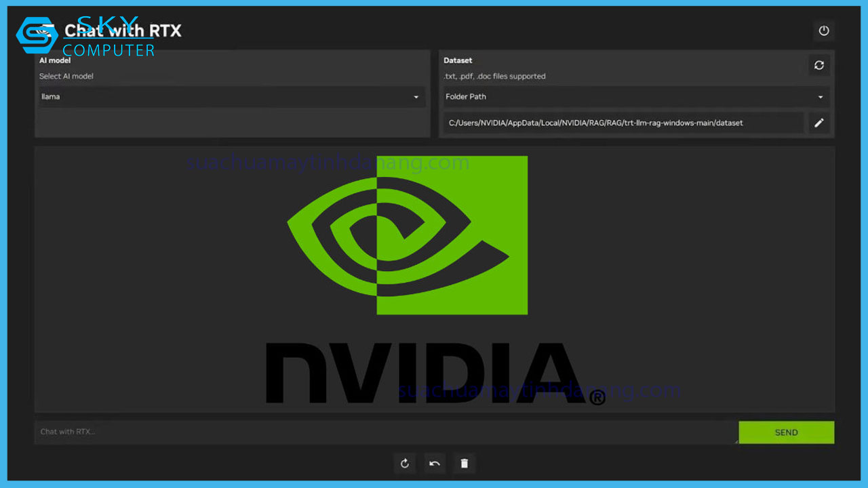Click the Chat with RTX title
The width and height of the screenshot is (868, 488).
point(123,30)
